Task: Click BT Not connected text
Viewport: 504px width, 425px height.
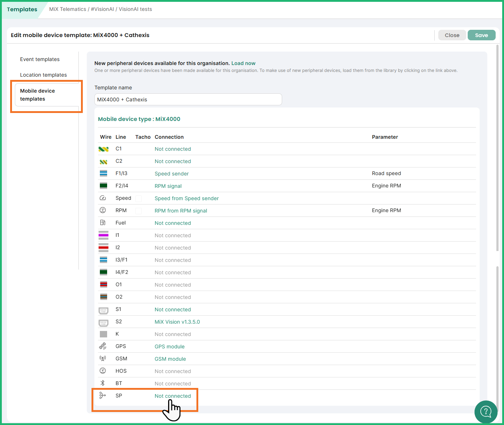Action: tap(173, 384)
